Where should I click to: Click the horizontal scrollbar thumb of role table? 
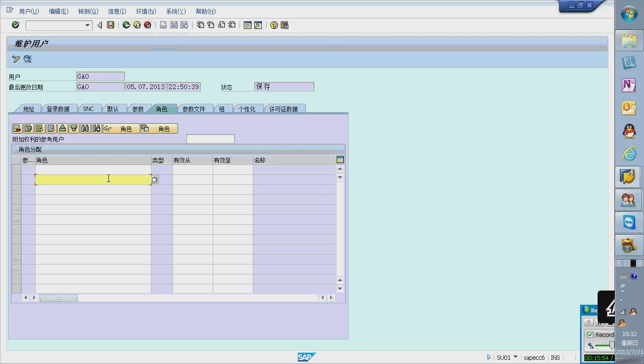(x=59, y=298)
